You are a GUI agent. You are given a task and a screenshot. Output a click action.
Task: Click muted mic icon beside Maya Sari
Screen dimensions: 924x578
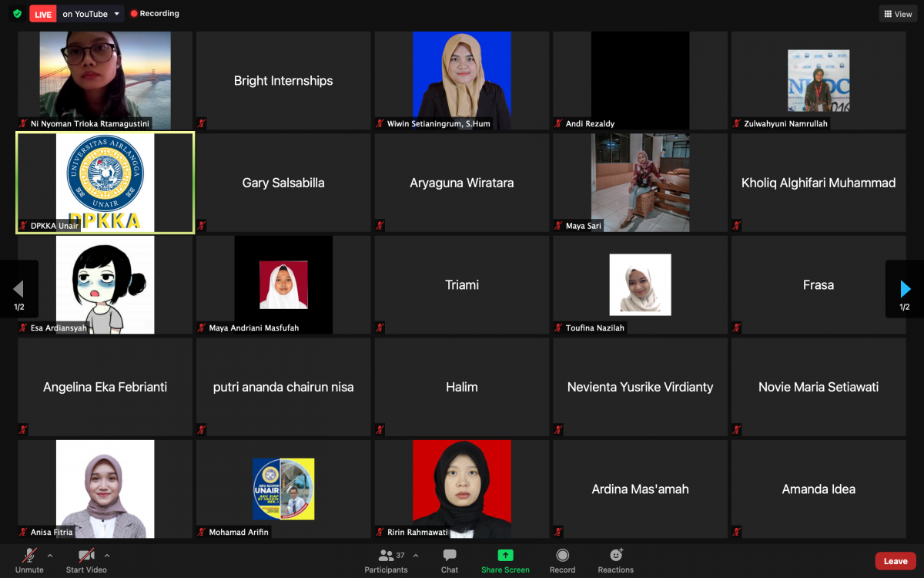[559, 226]
